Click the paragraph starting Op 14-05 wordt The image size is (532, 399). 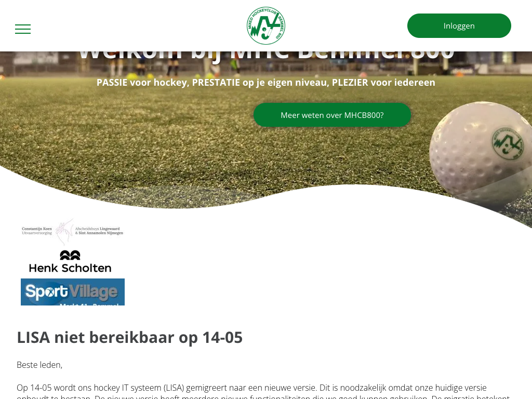[x=263, y=392]
